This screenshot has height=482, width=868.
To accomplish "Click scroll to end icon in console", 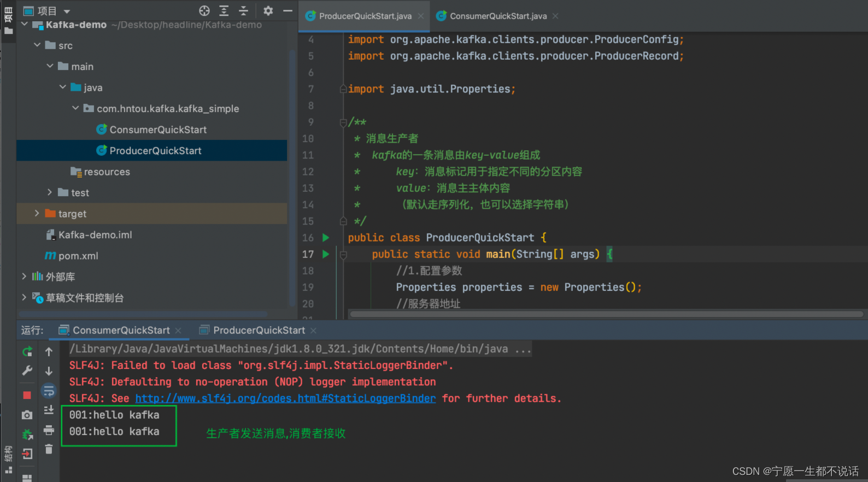I will point(49,410).
